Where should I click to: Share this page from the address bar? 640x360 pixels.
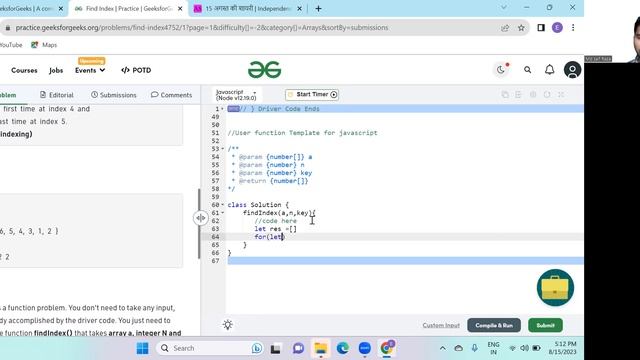[x=505, y=28]
